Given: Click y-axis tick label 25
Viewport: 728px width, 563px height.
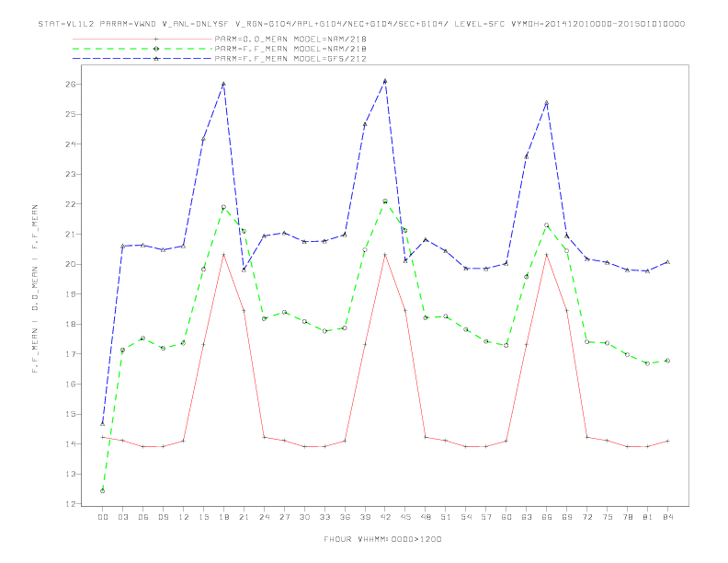Looking at the screenshot, I should [71, 114].
